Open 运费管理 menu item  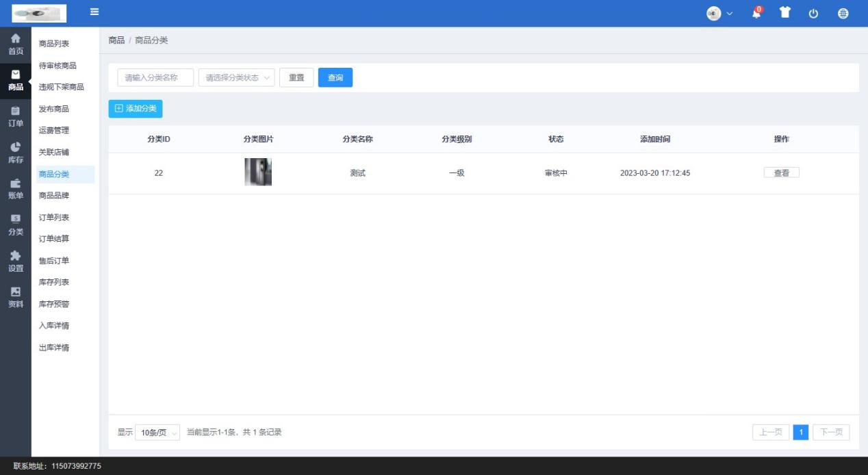(x=54, y=130)
